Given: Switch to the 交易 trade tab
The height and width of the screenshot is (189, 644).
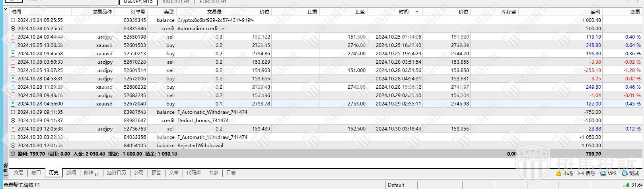Looking at the screenshot, I should [19, 173].
